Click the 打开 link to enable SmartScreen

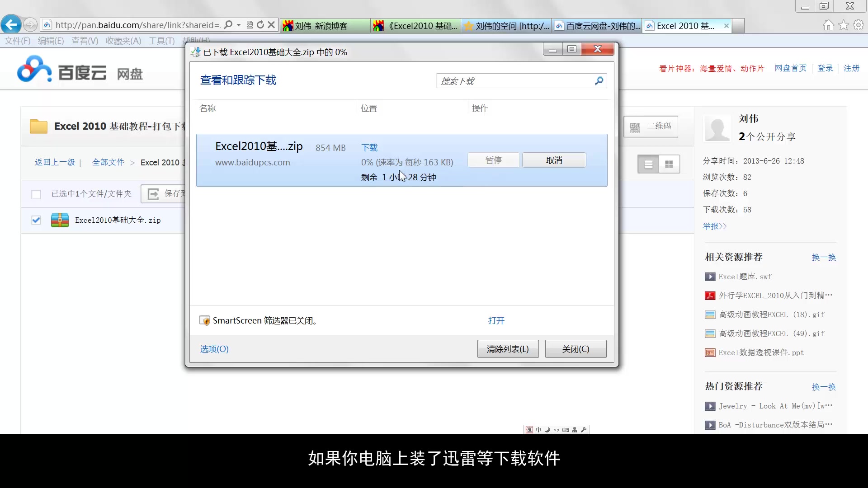click(x=496, y=320)
